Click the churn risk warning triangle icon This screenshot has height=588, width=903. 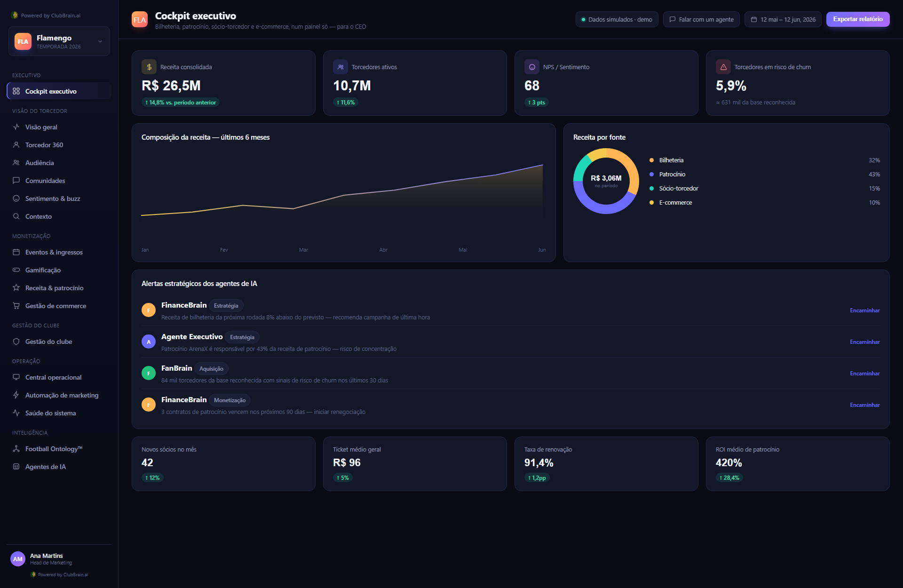pos(723,67)
